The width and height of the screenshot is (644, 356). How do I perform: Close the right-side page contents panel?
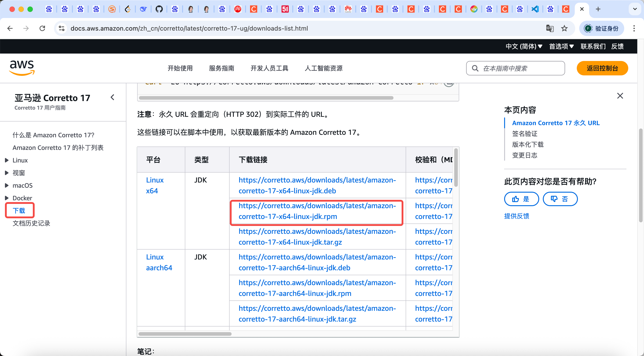(620, 96)
